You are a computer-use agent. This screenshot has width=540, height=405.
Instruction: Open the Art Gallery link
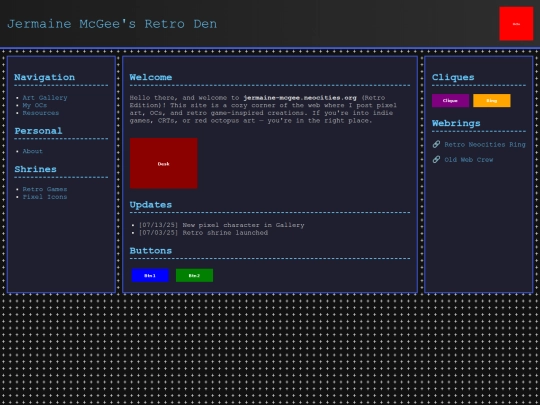click(x=45, y=98)
